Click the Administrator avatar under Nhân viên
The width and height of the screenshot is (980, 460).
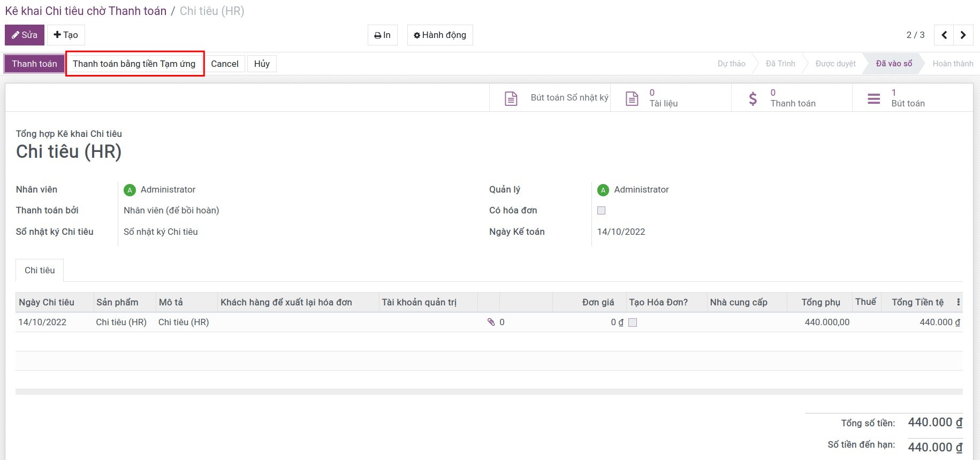click(130, 190)
